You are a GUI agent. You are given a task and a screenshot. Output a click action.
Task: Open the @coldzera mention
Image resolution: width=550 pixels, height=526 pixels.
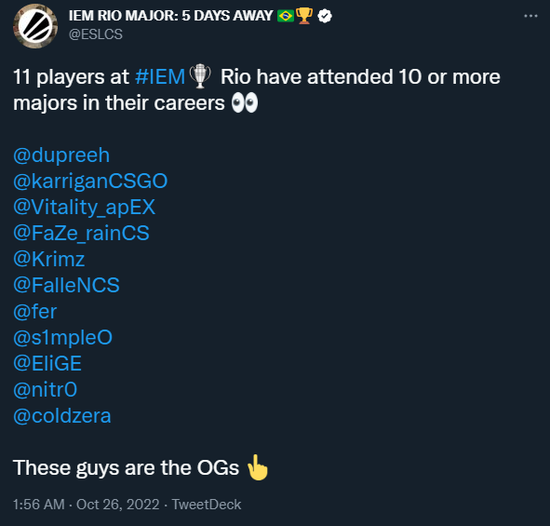coord(62,416)
